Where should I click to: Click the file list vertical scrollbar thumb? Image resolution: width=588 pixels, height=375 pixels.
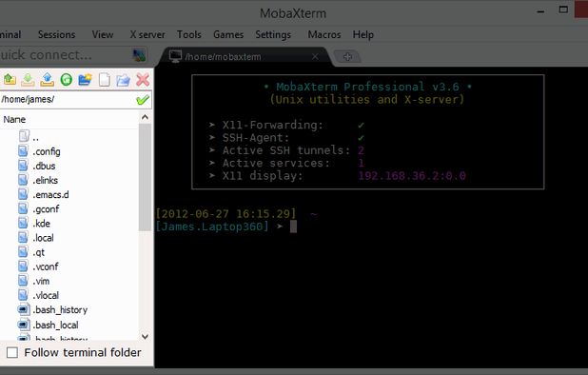145,177
